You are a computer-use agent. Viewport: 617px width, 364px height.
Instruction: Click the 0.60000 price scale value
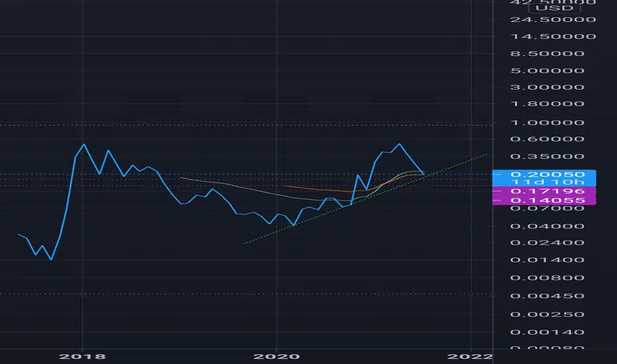pos(547,139)
